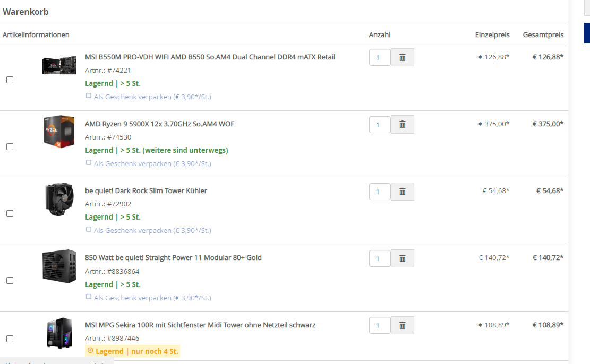Screen dimensions: 590x364
Task: Tick the MSI MPG Sekira 100R row checkbox
Action: (x=10, y=339)
